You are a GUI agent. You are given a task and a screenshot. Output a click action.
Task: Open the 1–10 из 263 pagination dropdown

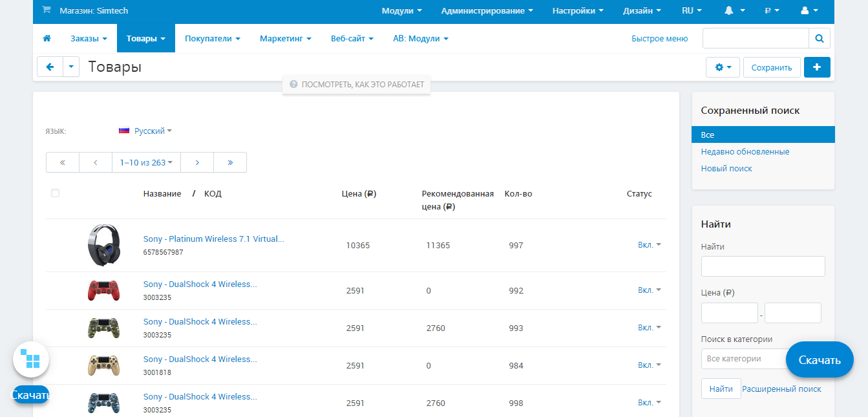pos(146,163)
